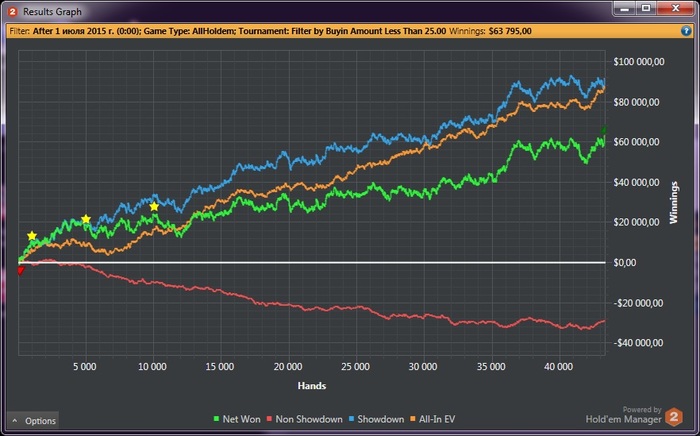Viewport: 700px width, 436px height.
Task: Expand the Options panel
Action: pyautogui.click(x=33, y=420)
